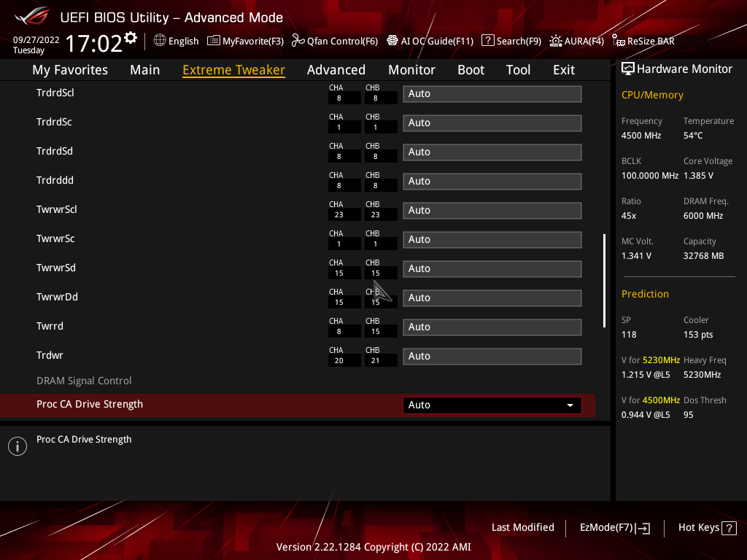Click the 09/27/2022 date display
747x560 pixels.
(36, 40)
